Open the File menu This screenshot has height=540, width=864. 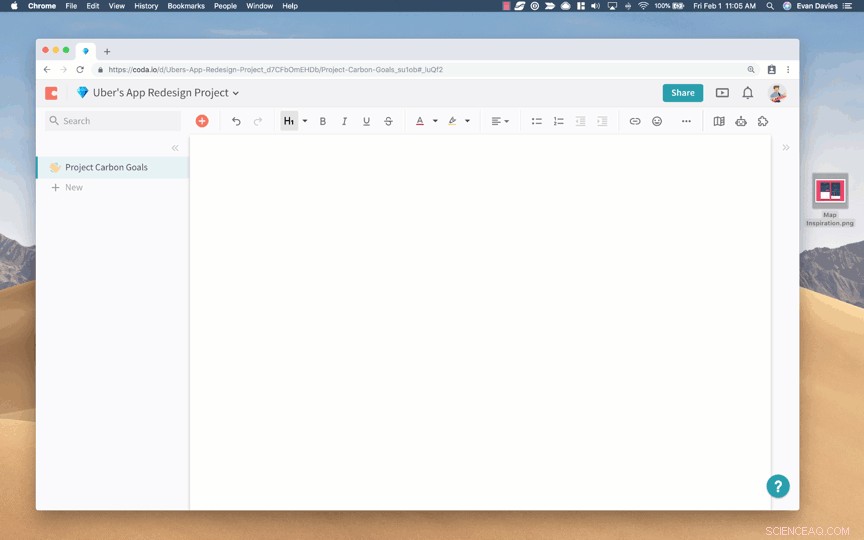[71, 6]
